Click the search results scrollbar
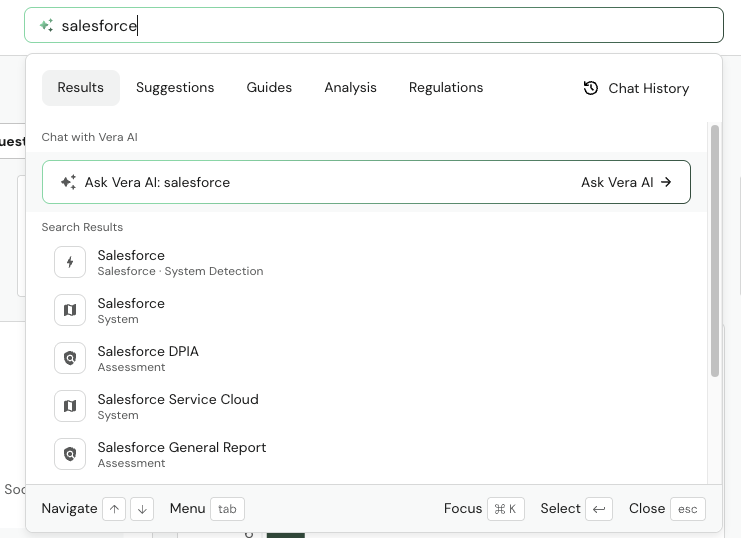The width and height of the screenshot is (741, 538). click(x=714, y=250)
